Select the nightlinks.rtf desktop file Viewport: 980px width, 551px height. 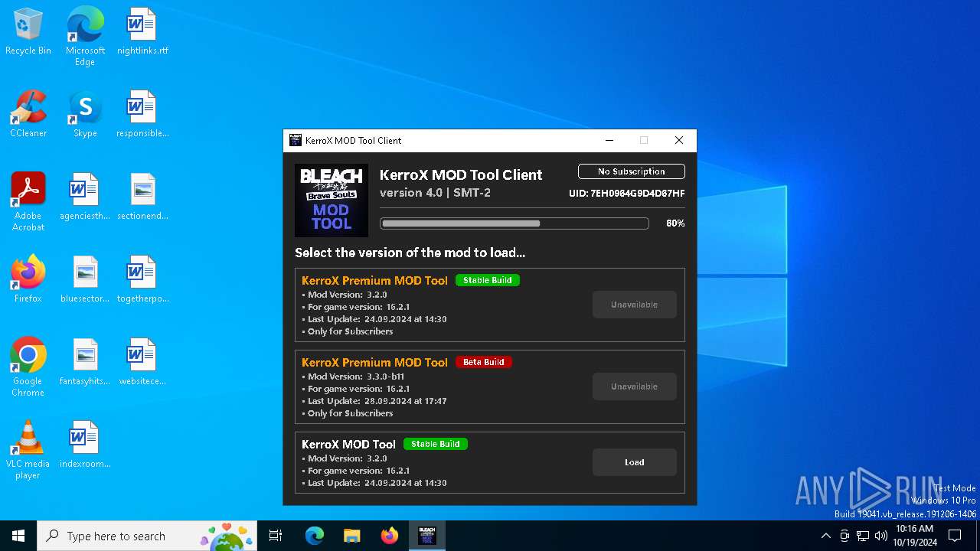pyautogui.click(x=142, y=32)
